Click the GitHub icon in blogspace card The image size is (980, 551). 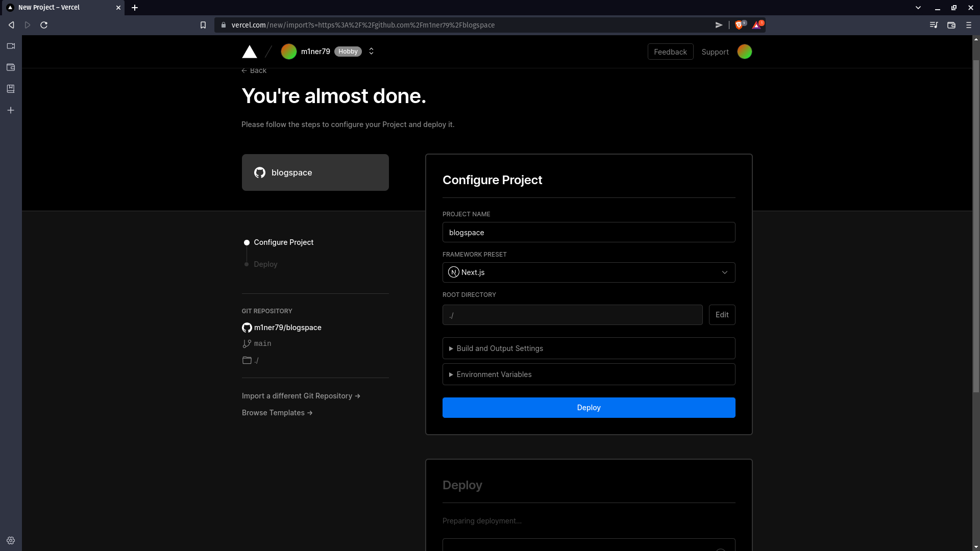[x=260, y=172]
